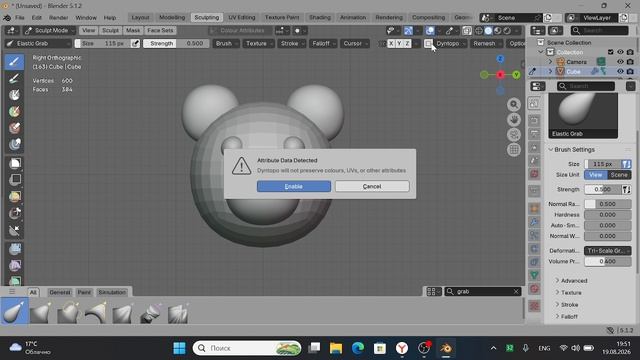
Task: Set Size Unit to View
Action: click(x=596, y=175)
